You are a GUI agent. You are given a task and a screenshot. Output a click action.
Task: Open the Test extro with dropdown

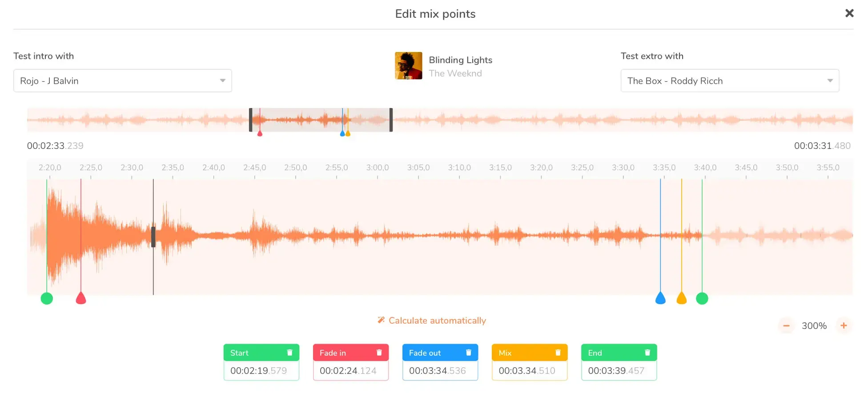[x=730, y=80]
